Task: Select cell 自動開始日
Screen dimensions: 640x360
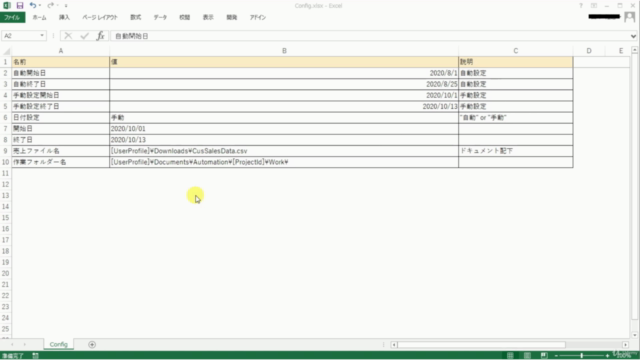Action: [60, 73]
